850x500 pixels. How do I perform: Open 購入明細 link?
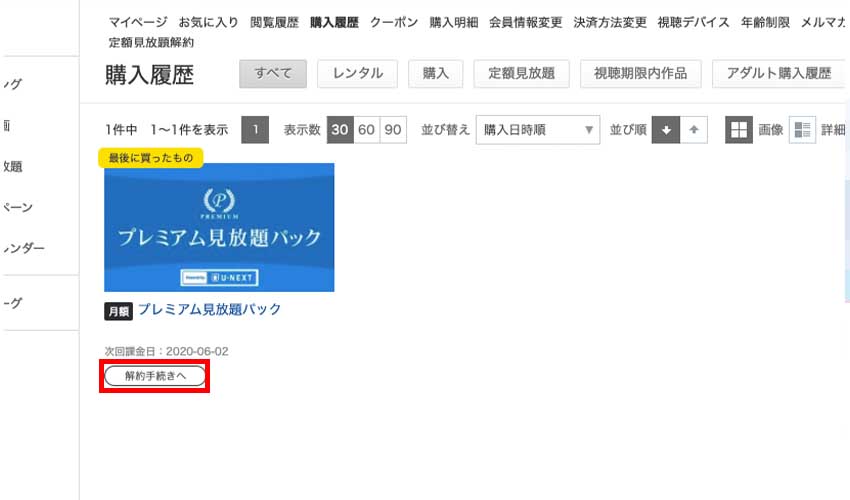click(454, 22)
